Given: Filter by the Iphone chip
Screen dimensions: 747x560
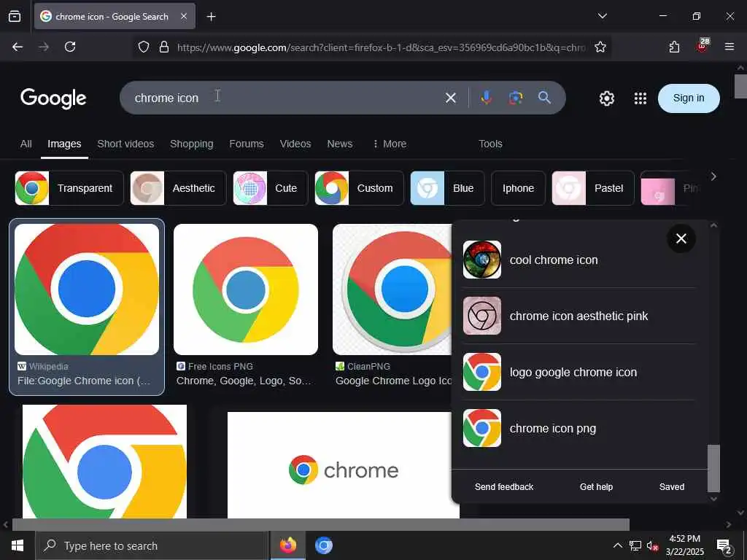Looking at the screenshot, I should pyautogui.click(x=518, y=188).
